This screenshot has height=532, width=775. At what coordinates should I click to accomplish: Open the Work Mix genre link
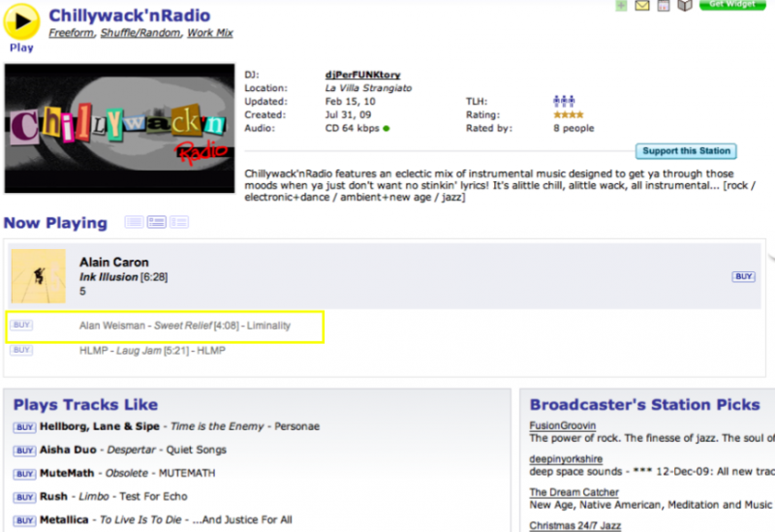[210, 33]
